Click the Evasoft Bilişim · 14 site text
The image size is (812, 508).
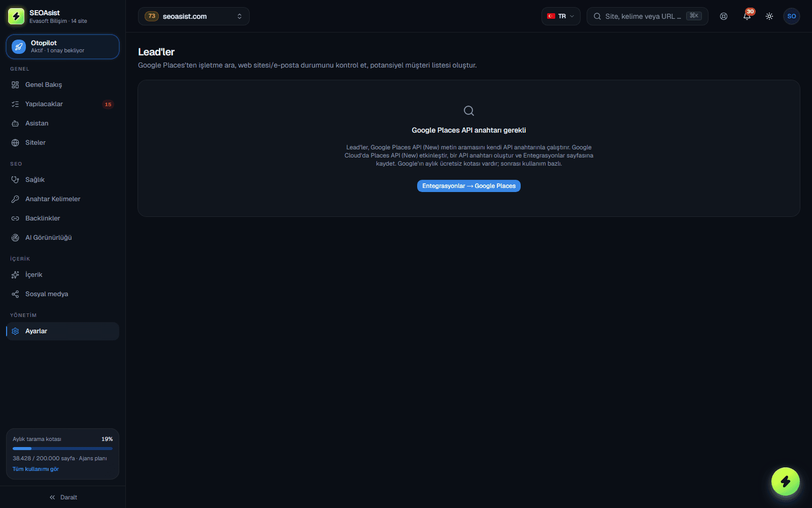[x=58, y=21]
